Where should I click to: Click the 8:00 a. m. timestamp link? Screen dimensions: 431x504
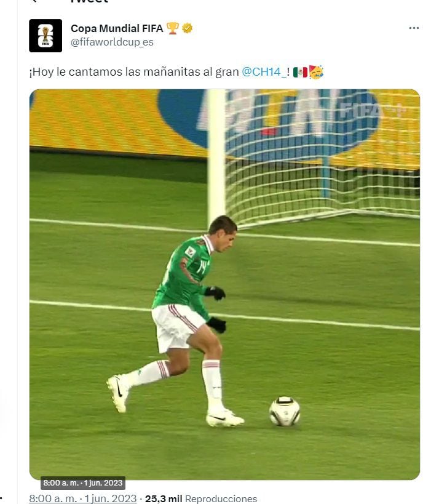pyautogui.click(x=83, y=498)
